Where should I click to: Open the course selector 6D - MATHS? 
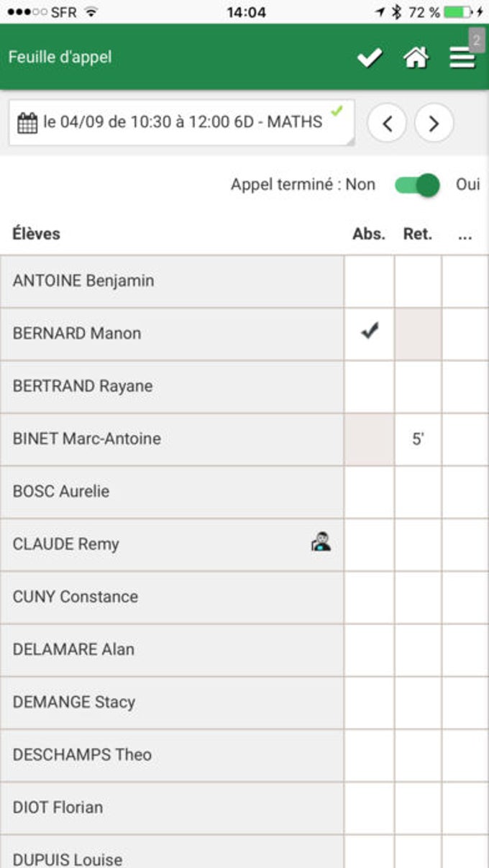click(182, 122)
